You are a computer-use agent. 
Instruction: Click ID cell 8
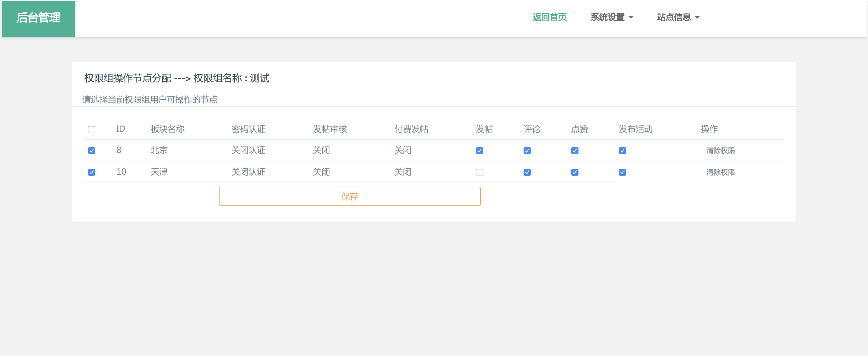click(119, 150)
